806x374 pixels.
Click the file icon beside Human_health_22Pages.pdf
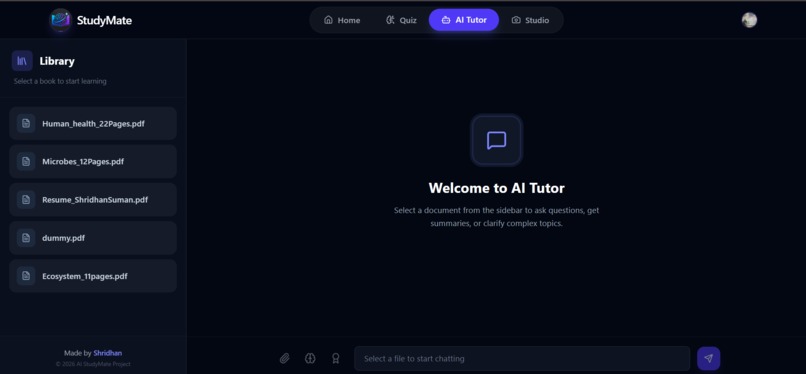pos(26,123)
